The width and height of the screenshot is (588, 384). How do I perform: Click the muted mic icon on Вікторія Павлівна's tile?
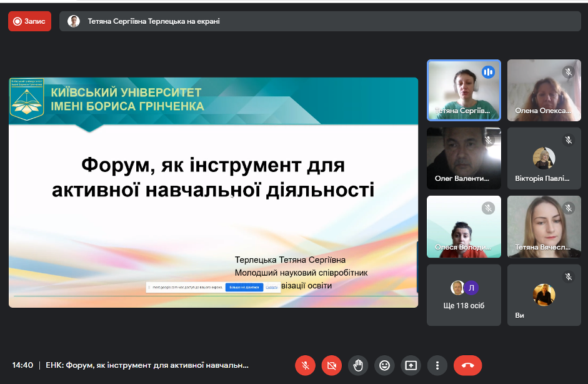[568, 140]
